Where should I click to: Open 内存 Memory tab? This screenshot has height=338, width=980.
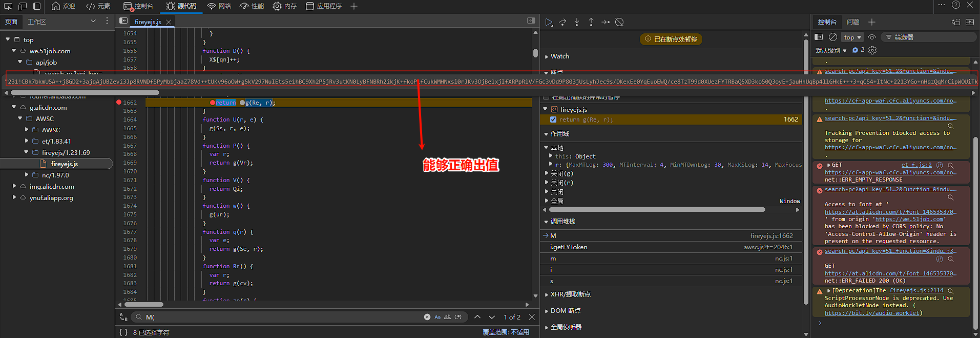point(285,6)
